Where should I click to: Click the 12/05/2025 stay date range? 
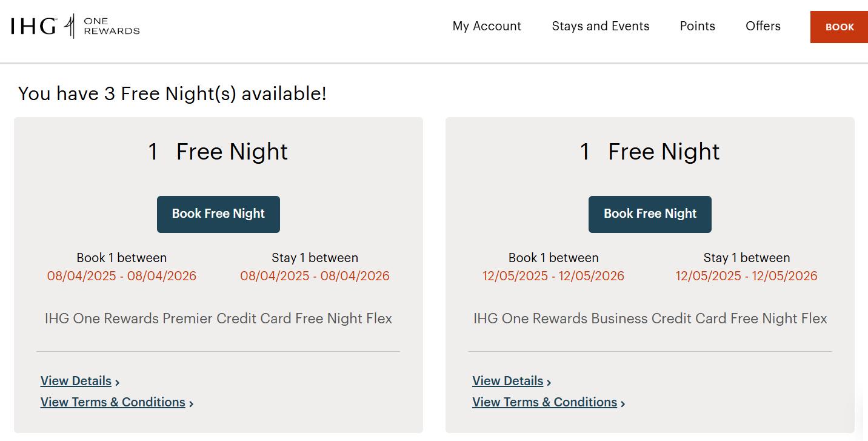[747, 276]
